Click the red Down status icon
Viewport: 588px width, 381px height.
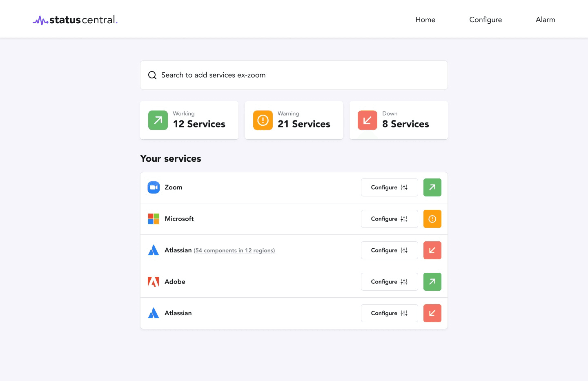tap(367, 120)
